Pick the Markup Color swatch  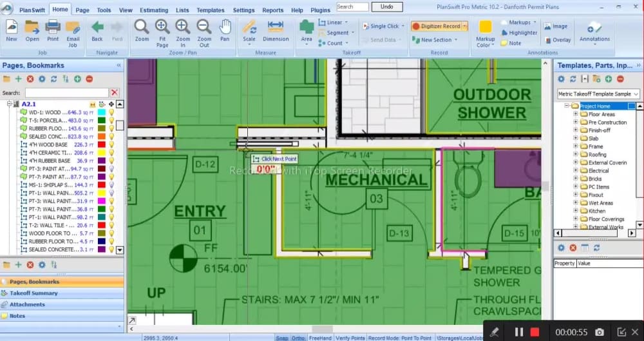[485, 34]
